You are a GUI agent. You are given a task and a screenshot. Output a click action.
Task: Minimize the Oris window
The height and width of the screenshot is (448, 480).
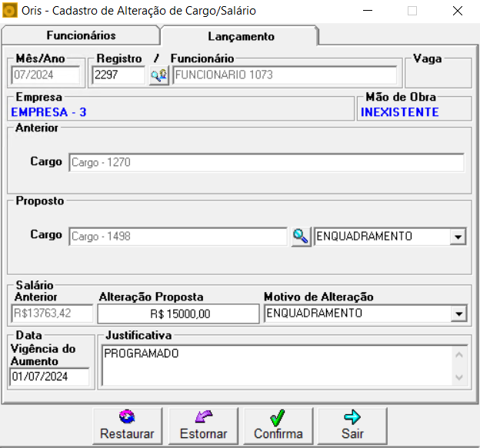(368, 11)
